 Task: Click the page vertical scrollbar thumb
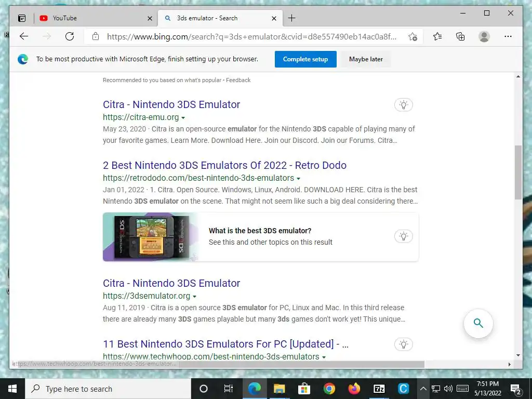point(518,172)
